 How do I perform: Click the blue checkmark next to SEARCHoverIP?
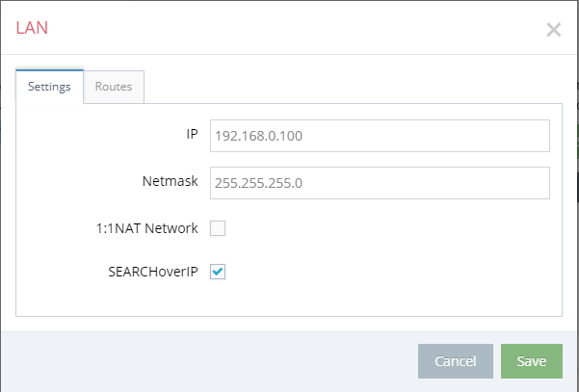[218, 272]
